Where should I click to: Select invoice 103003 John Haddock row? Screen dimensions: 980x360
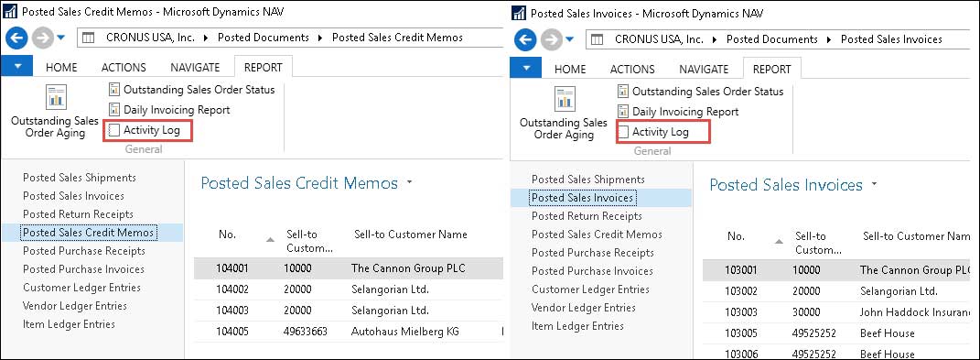[x=836, y=312]
